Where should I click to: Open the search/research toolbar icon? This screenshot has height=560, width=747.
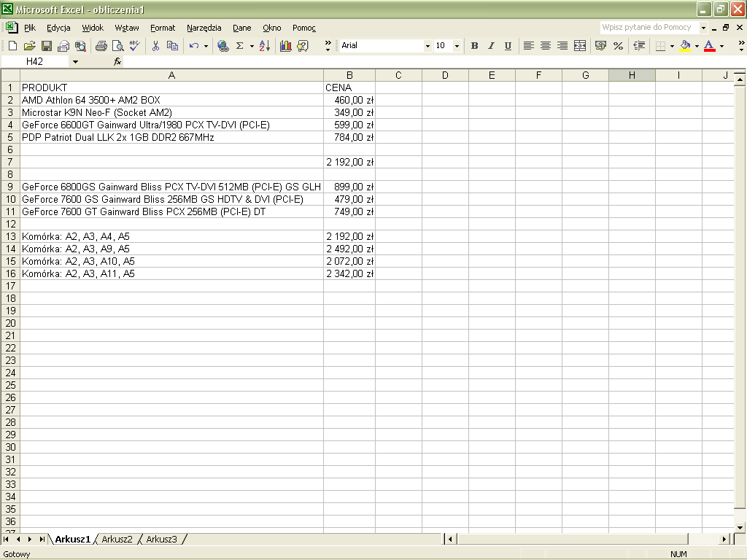[80, 46]
